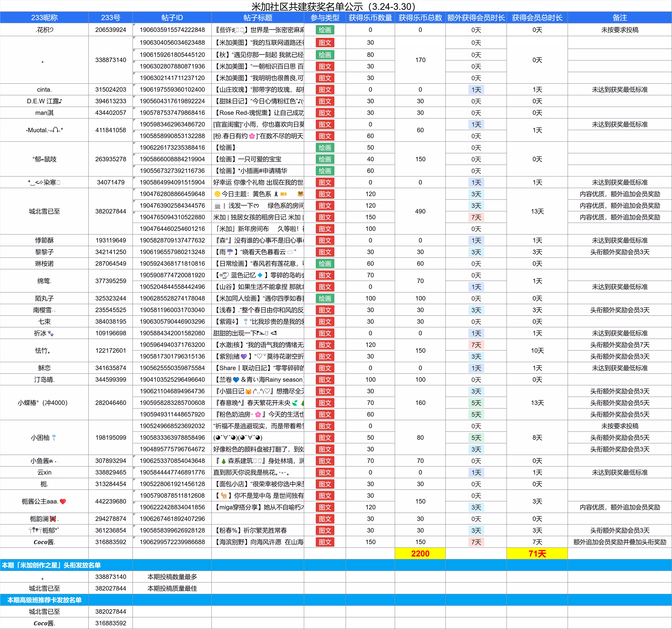
Task: Click the 绘画 tag in 琳桉诺 row
Action: [324, 264]
